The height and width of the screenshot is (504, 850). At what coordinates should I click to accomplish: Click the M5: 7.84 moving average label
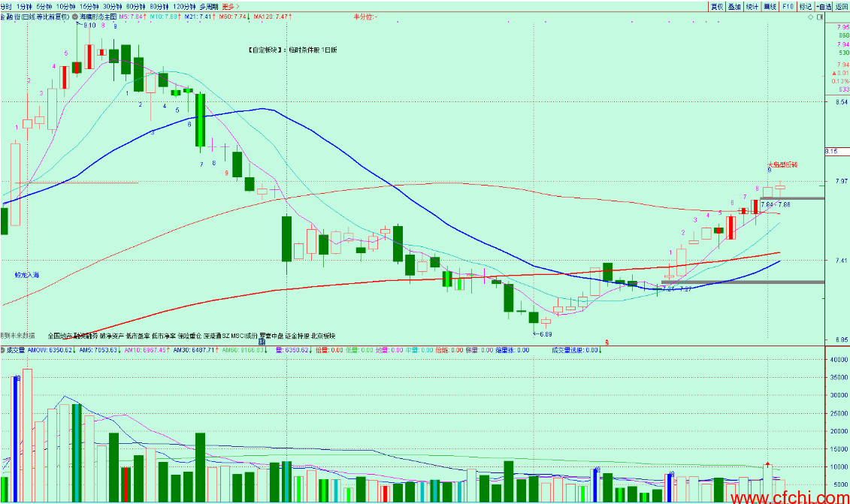tap(133, 17)
